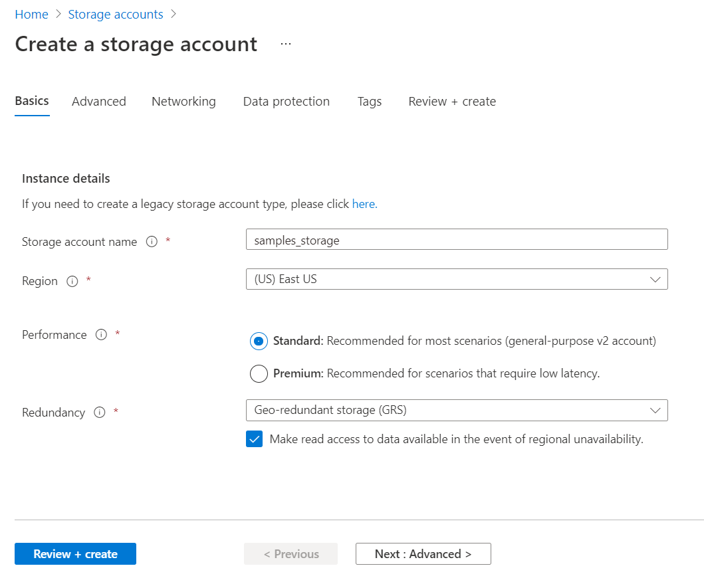Switch to the Advanced tab
Viewport: 704px width, 588px height.
click(99, 102)
